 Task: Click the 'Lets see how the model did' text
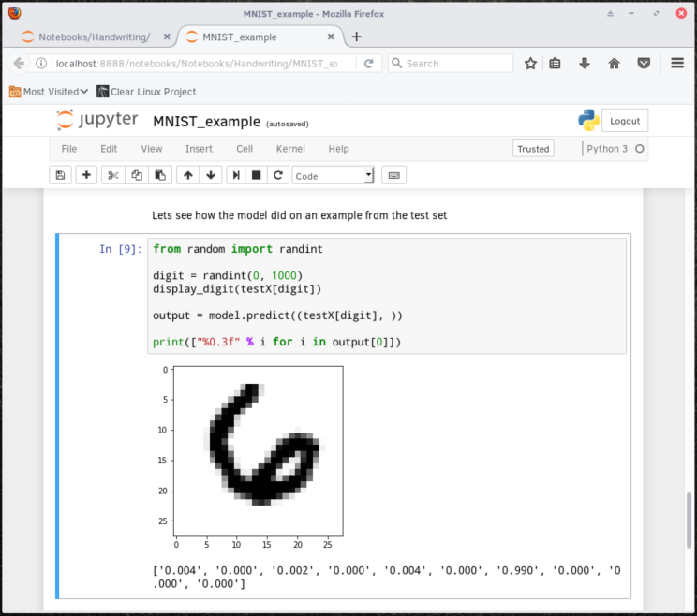click(x=299, y=215)
